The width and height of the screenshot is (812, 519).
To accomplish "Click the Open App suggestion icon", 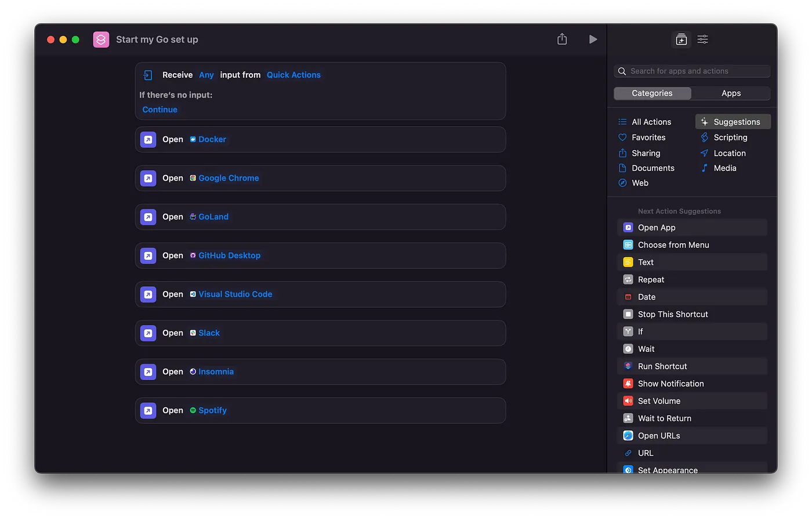I will (x=628, y=228).
